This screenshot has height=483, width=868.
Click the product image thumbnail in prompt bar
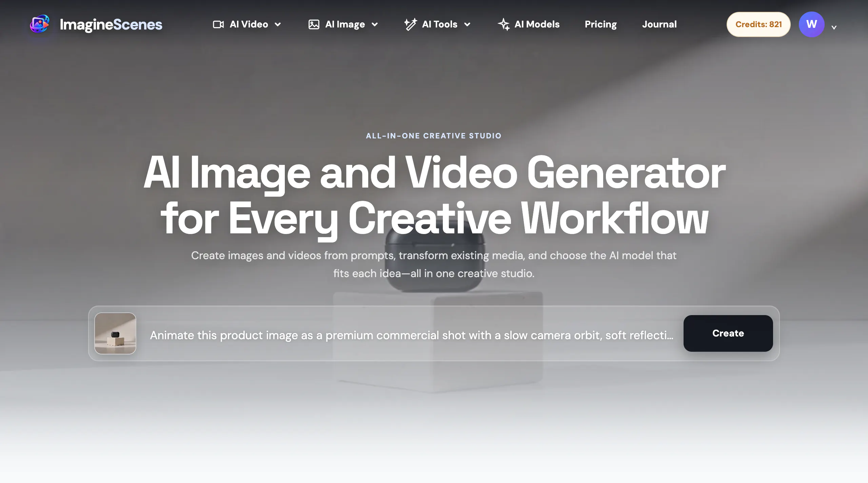coord(115,333)
